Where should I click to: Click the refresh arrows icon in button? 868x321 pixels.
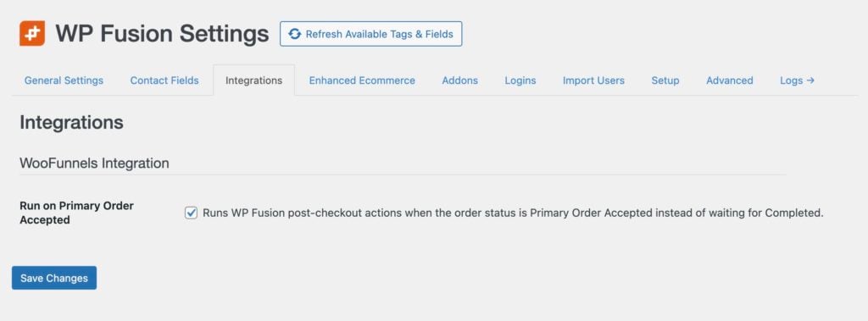pos(295,34)
